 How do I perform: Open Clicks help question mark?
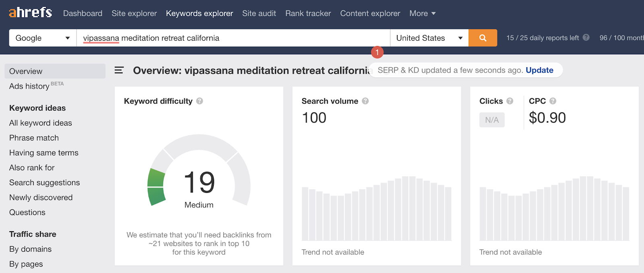tap(510, 101)
